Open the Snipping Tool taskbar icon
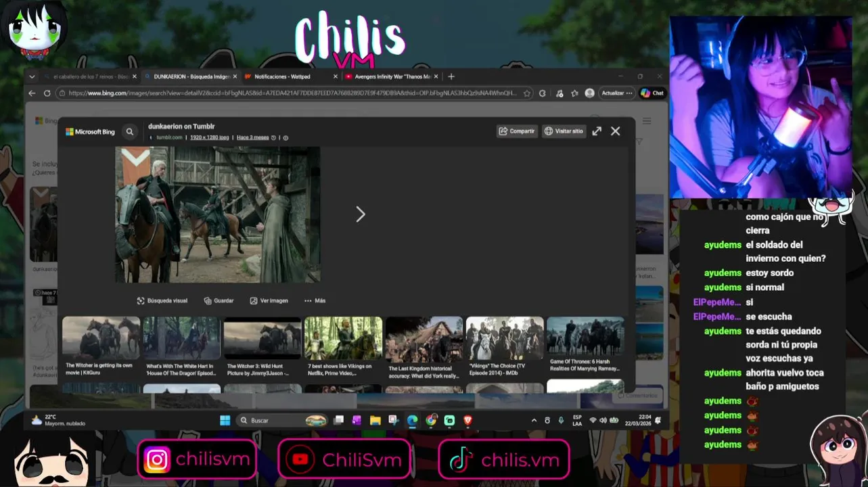Image resolution: width=868 pixels, height=487 pixels. coord(393,420)
